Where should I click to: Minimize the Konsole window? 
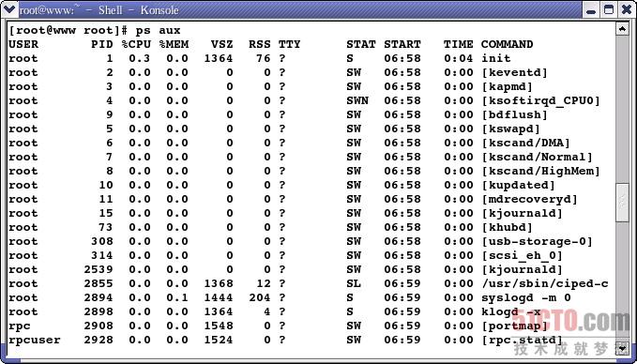591,10
